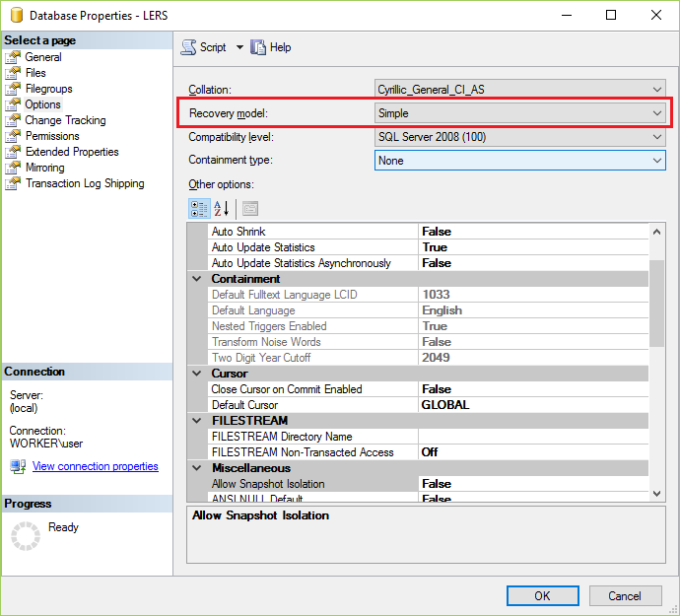Click the Script button label

(x=213, y=47)
